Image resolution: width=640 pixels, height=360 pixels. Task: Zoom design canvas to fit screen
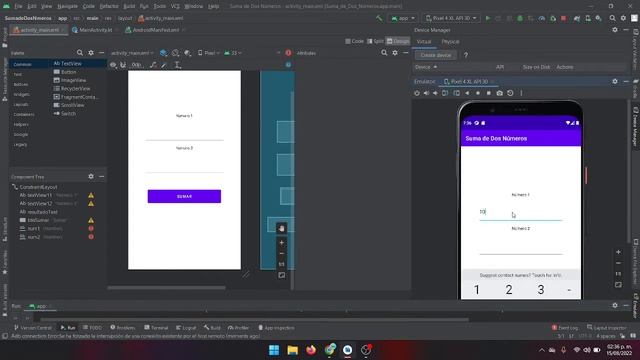click(281, 276)
